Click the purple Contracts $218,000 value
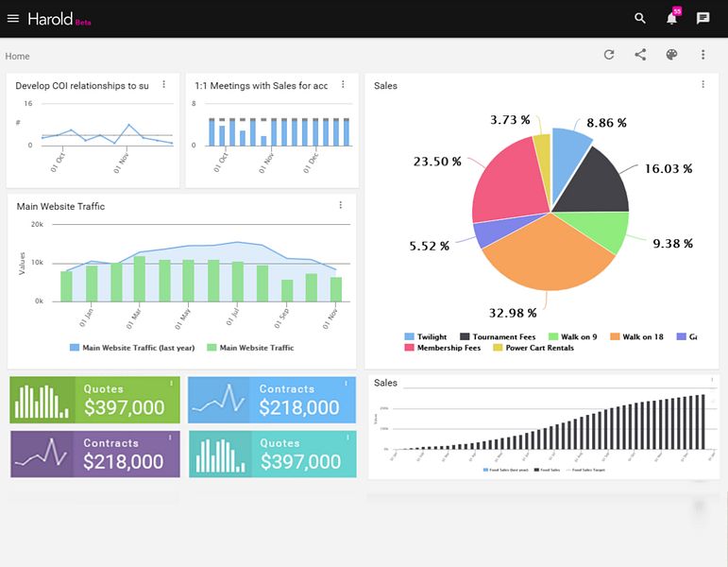The height and width of the screenshot is (567, 728). click(x=124, y=461)
